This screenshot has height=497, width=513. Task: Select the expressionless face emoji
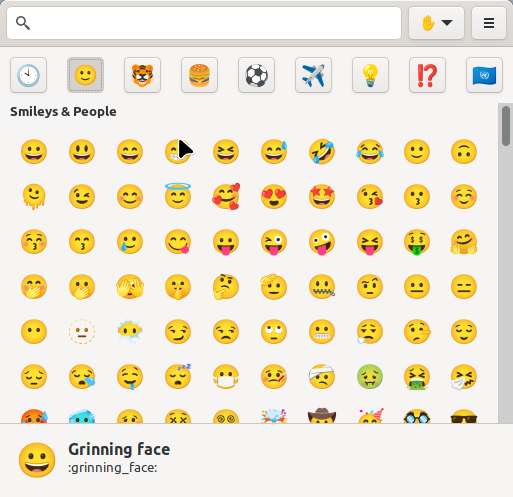[x=464, y=287]
